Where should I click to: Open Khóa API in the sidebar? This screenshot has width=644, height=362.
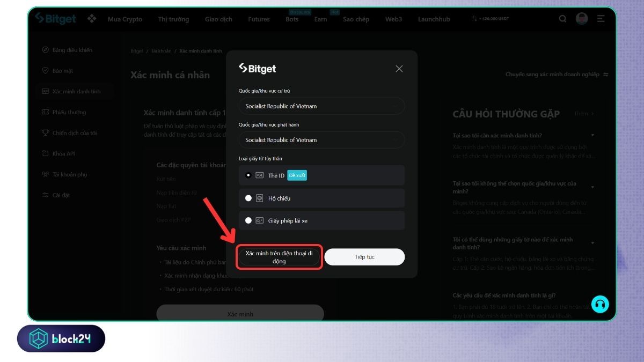(x=64, y=154)
